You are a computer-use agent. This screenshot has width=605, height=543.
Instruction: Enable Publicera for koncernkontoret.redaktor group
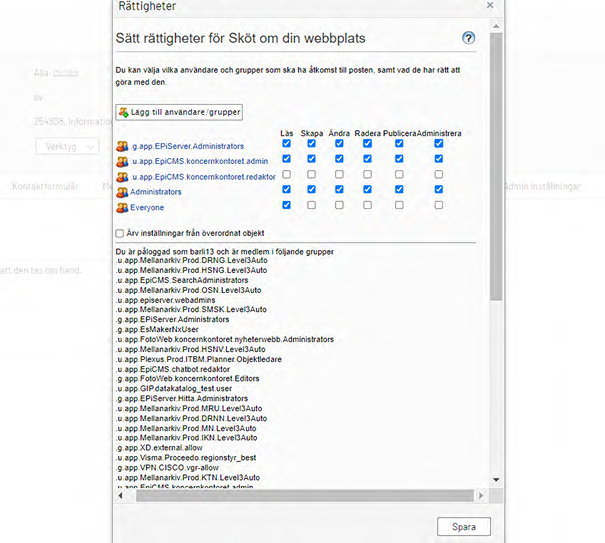tap(399, 174)
